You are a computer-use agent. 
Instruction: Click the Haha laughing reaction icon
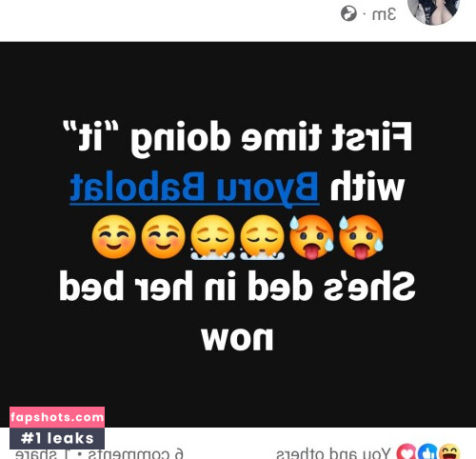coord(449,451)
